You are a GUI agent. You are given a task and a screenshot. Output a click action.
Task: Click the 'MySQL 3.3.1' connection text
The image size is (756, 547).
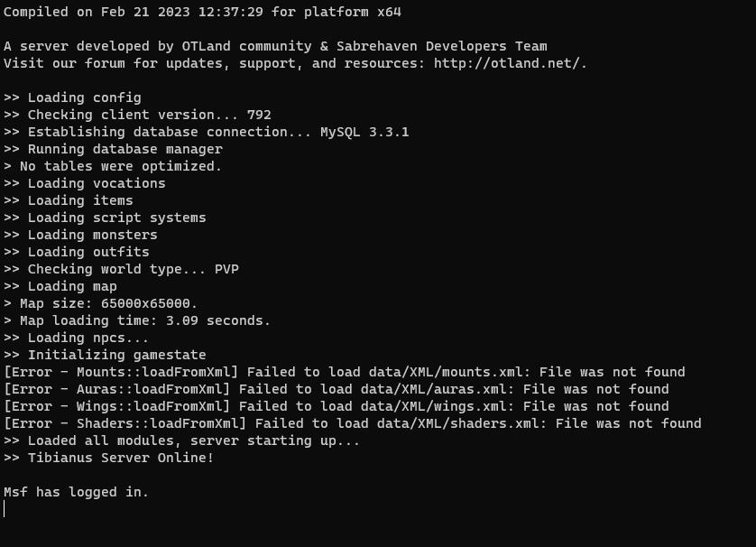pos(364,132)
